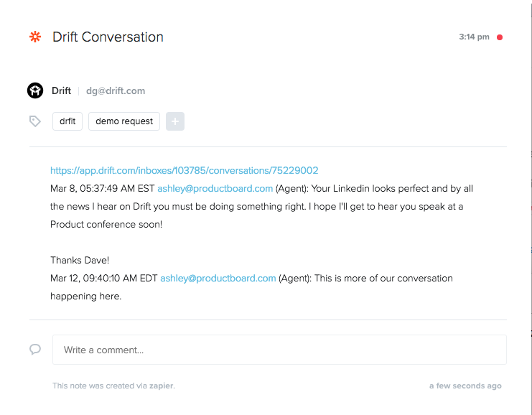Click the tag icon beside labels

[35, 121]
